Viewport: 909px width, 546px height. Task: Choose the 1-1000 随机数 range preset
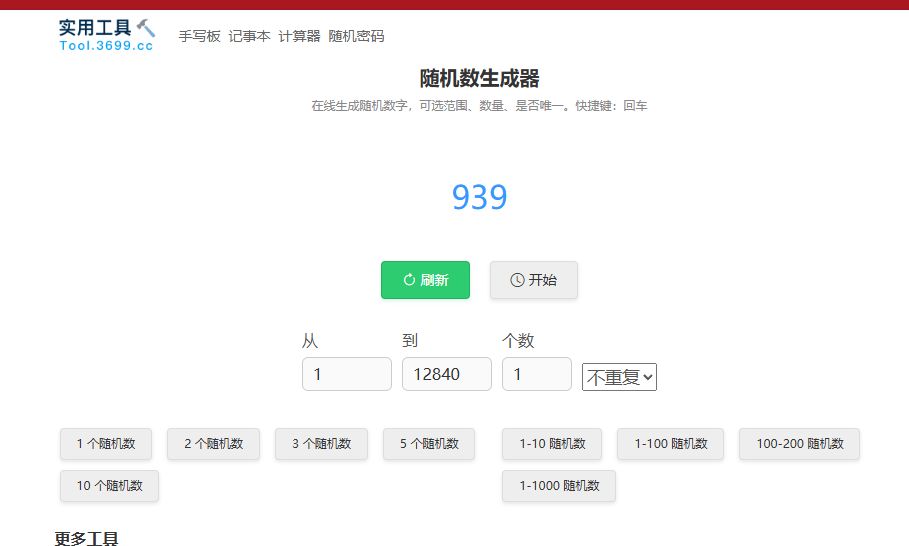[559, 486]
